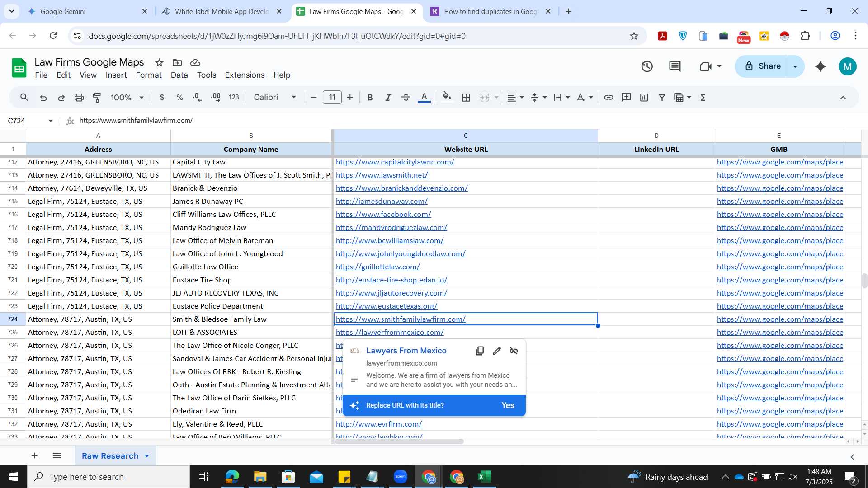Open the Borders tool

click(x=466, y=97)
